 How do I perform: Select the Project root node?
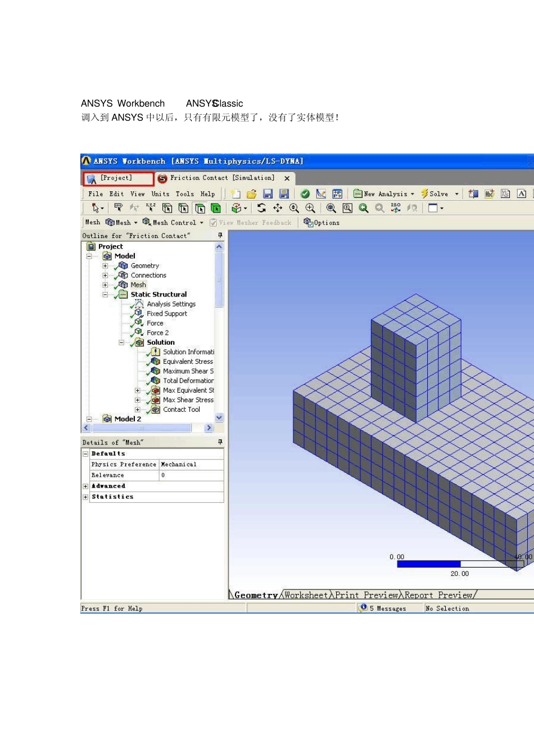click(x=110, y=246)
